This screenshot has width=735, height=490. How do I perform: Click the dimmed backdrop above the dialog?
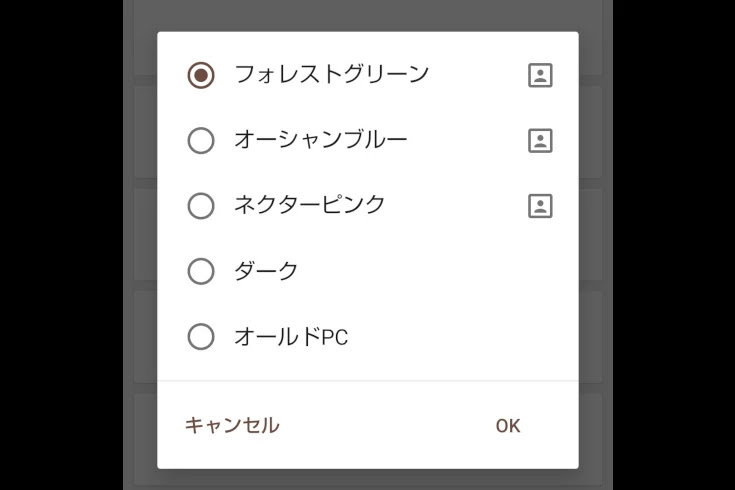pos(368,15)
